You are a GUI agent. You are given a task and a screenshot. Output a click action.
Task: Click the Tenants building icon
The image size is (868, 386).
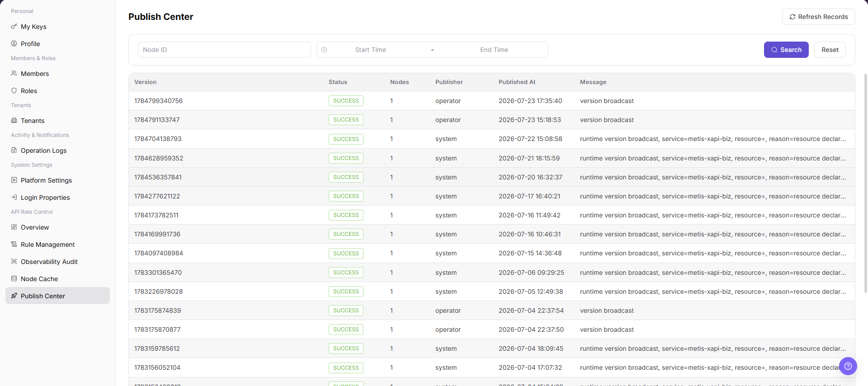coord(14,121)
